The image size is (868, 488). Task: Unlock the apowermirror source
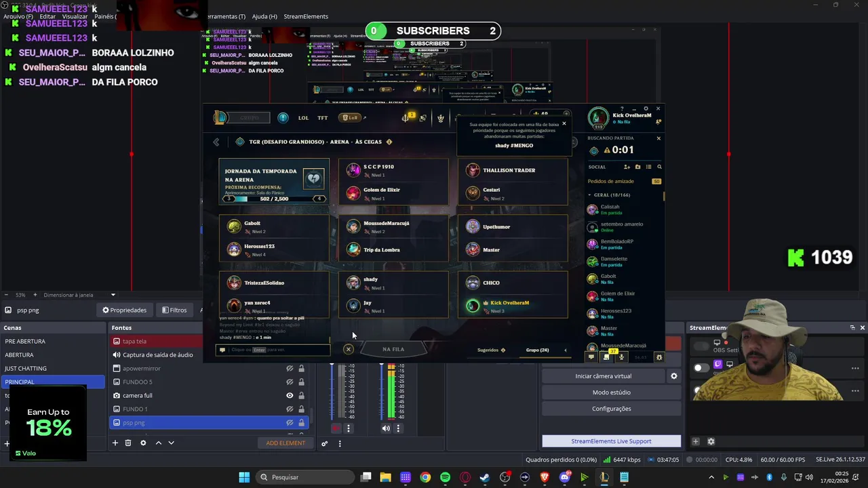tap(301, 368)
